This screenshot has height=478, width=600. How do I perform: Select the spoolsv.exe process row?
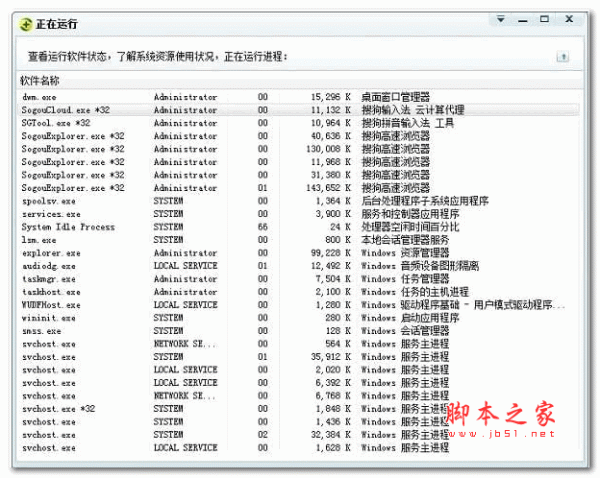(x=299, y=201)
